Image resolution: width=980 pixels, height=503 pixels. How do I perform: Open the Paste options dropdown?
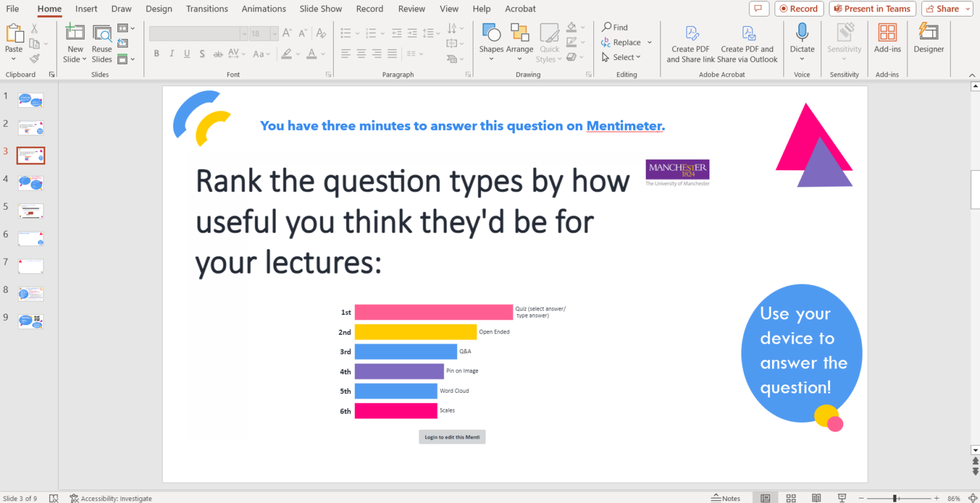click(x=13, y=59)
